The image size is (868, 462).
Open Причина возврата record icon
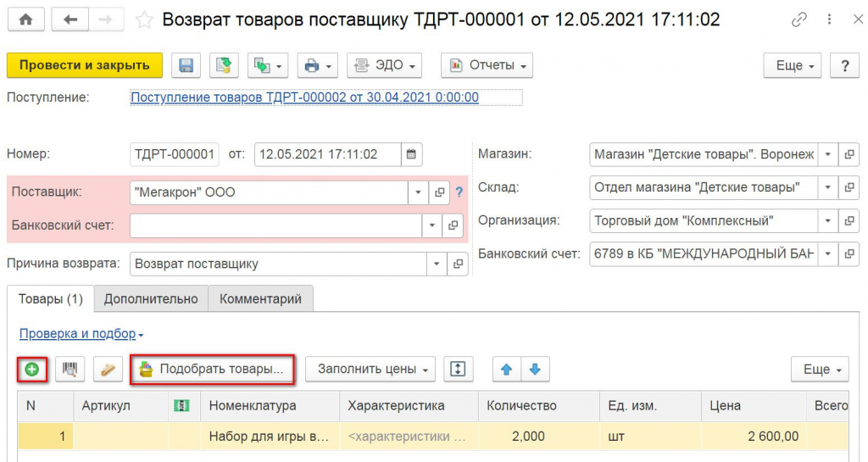tap(458, 264)
